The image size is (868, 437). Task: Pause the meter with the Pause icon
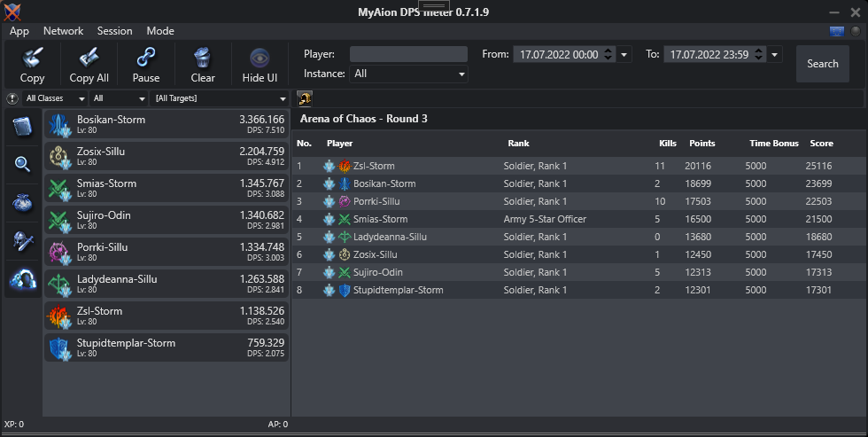[146, 58]
